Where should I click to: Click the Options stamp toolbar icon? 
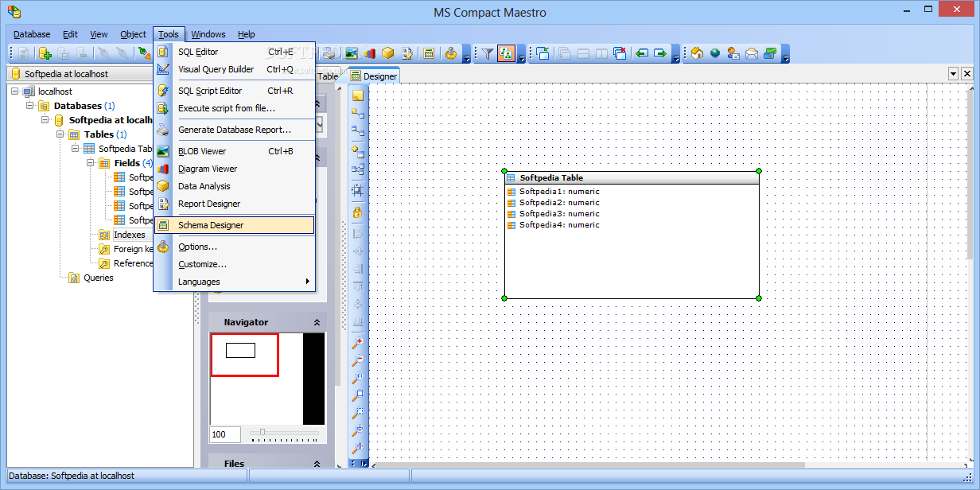point(451,53)
